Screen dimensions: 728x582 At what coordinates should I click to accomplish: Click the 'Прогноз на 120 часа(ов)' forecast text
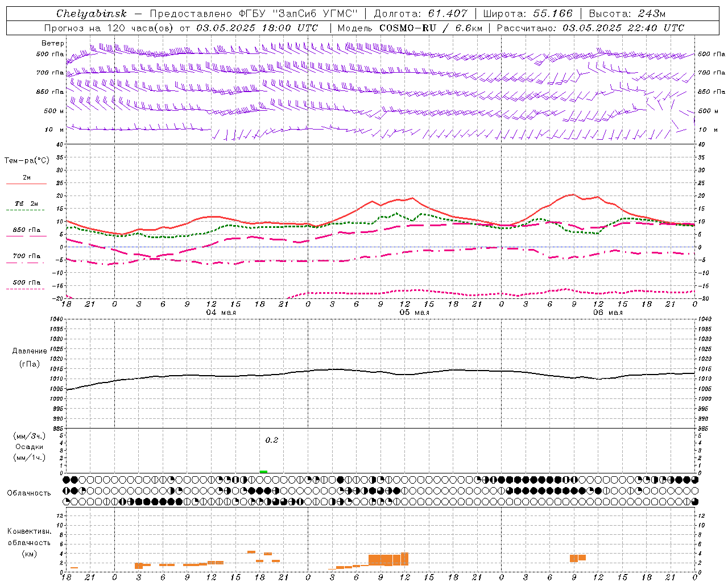tap(109, 28)
